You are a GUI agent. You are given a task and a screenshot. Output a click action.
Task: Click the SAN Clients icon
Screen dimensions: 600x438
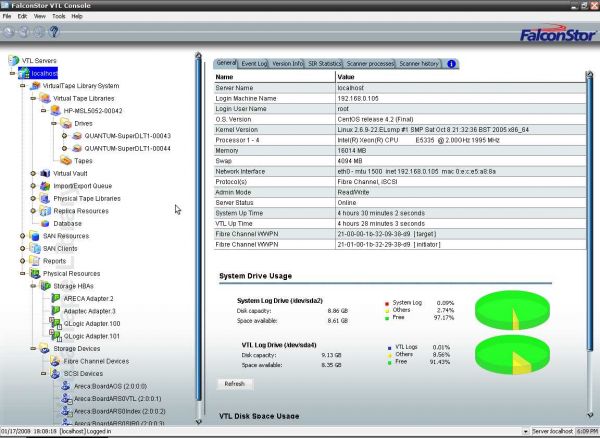coord(35,249)
